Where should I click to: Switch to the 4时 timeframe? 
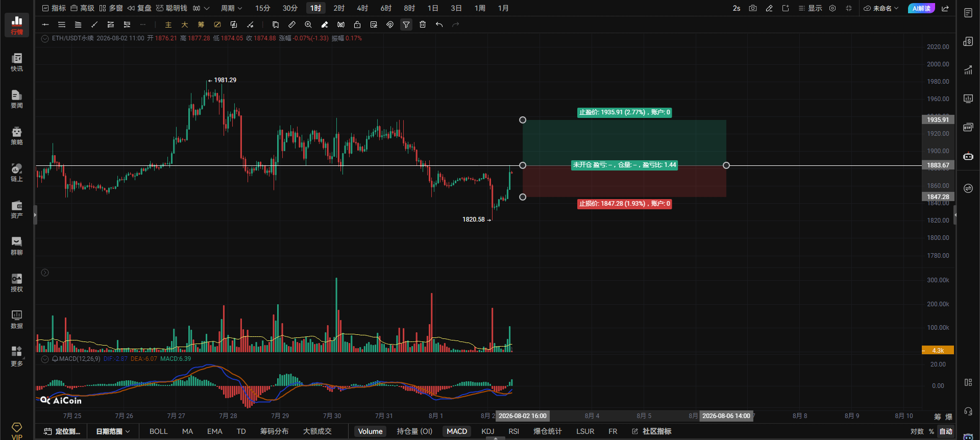pos(362,8)
